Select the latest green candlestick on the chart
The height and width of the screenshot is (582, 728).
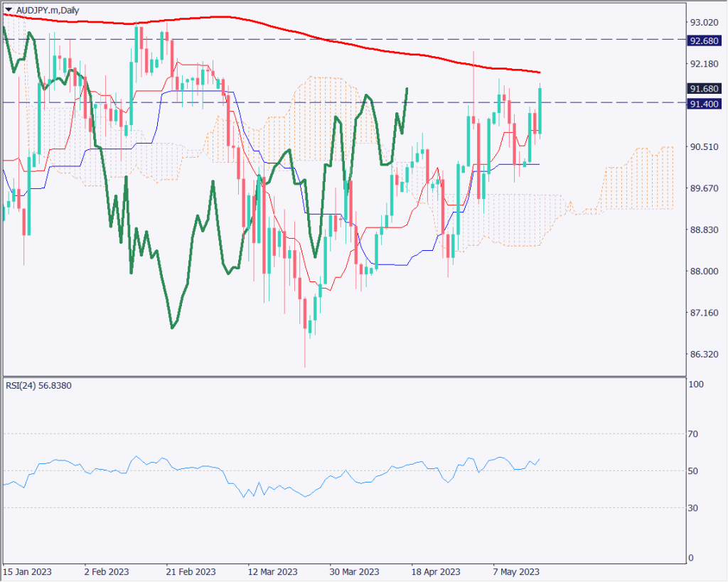click(541, 110)
